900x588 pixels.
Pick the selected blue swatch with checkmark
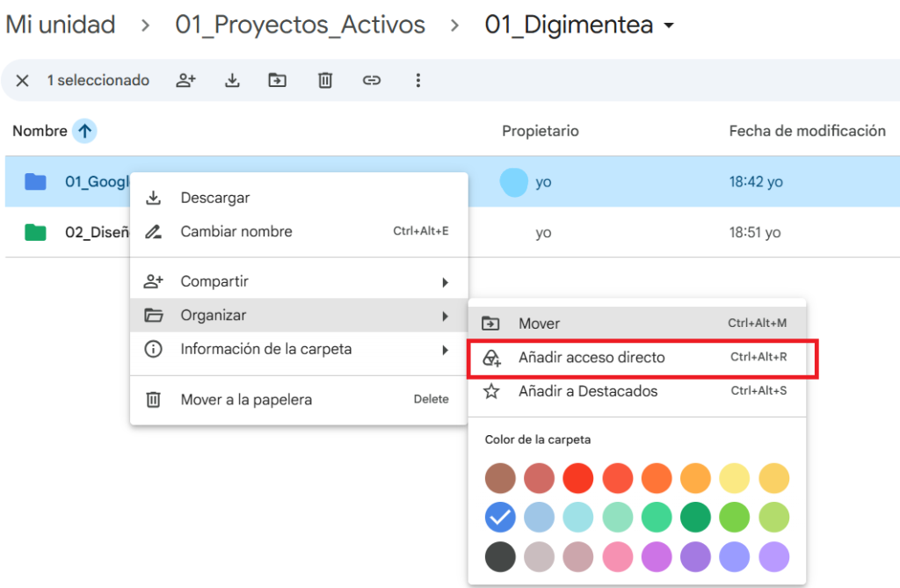click(x=500, y=518)
